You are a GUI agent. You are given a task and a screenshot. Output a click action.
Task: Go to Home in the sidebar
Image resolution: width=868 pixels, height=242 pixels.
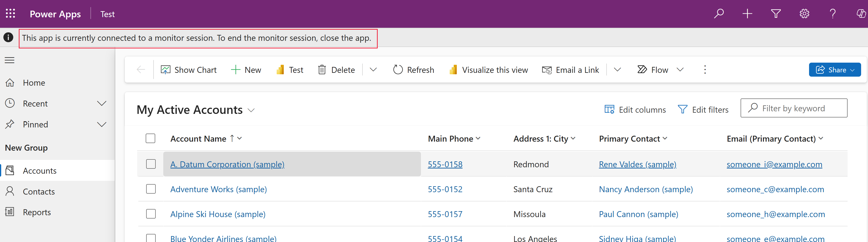tap(57, 83)
